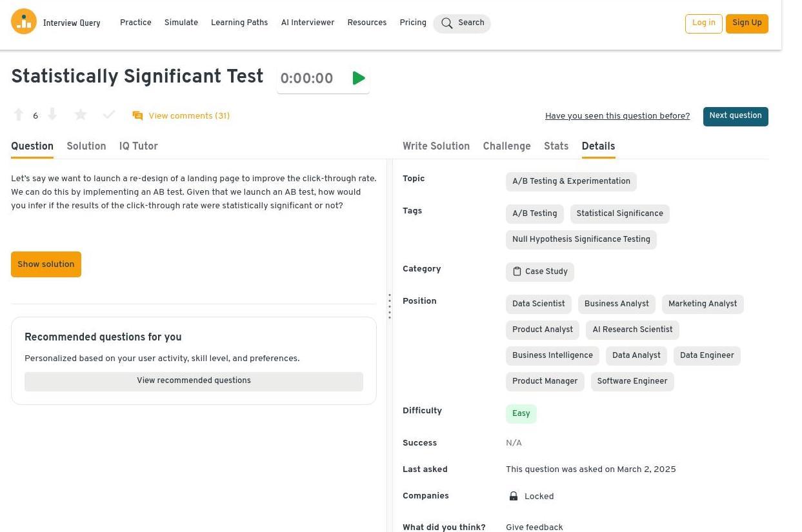Start the timer with the green play button
Image resolution: width=802 pixels, height=532 pixels.
pos(359,78)
